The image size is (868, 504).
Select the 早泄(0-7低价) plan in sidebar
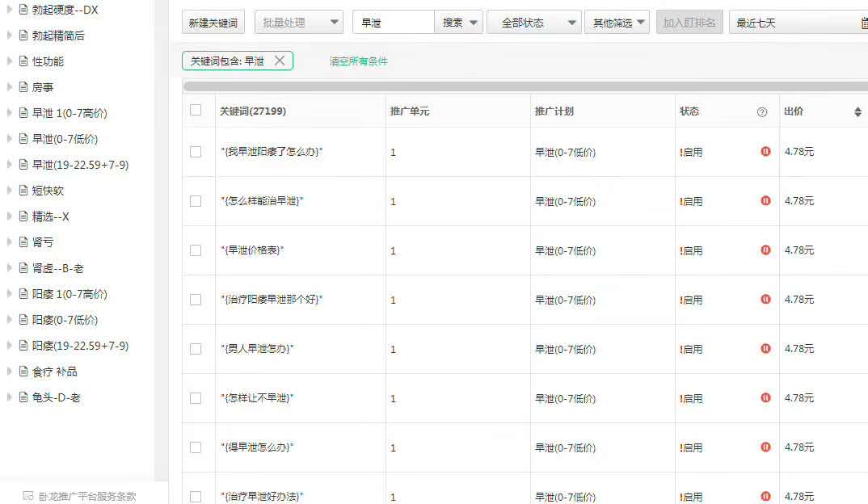tap(65, 139)
